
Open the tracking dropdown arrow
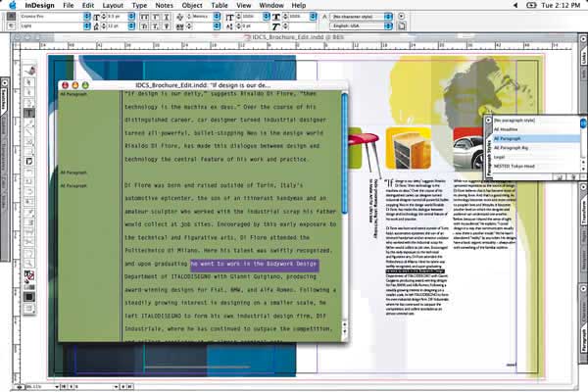[x=217, y=25]
